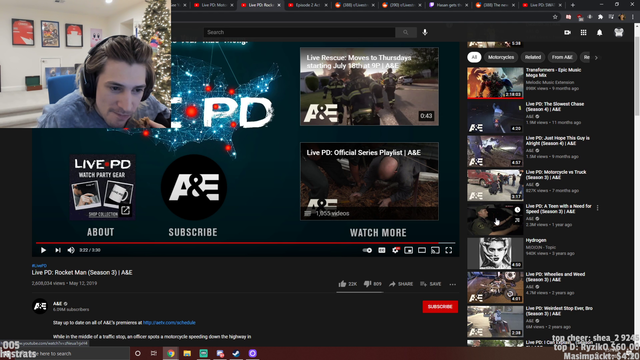Screen dimensions: 640x360
Task: Switch to Episode 2 browser tab
Action: point(309,5)
